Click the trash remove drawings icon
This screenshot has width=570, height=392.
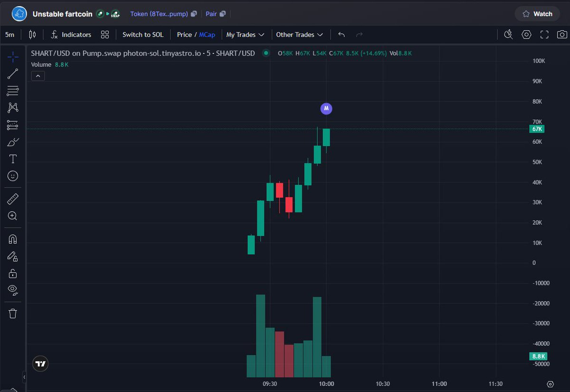tap(13, 313)
